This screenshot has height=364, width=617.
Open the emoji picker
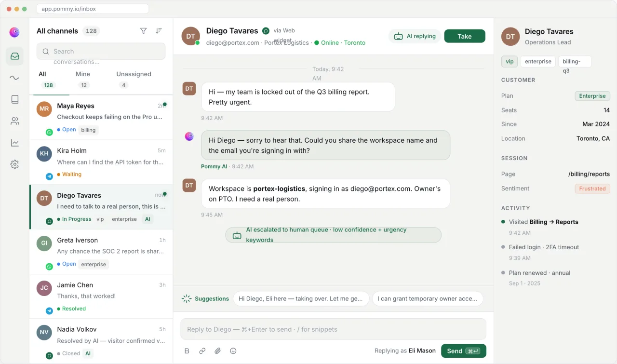click(x=233, y=351)
